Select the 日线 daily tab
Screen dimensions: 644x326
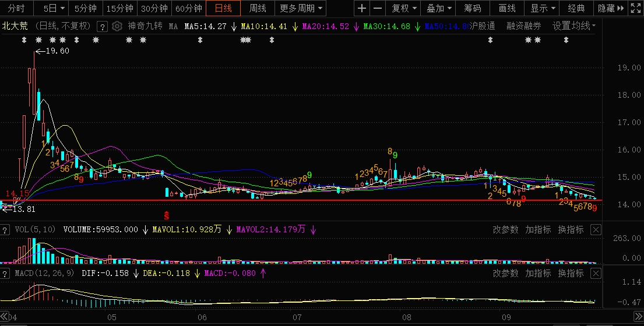(x=223, y=8)
